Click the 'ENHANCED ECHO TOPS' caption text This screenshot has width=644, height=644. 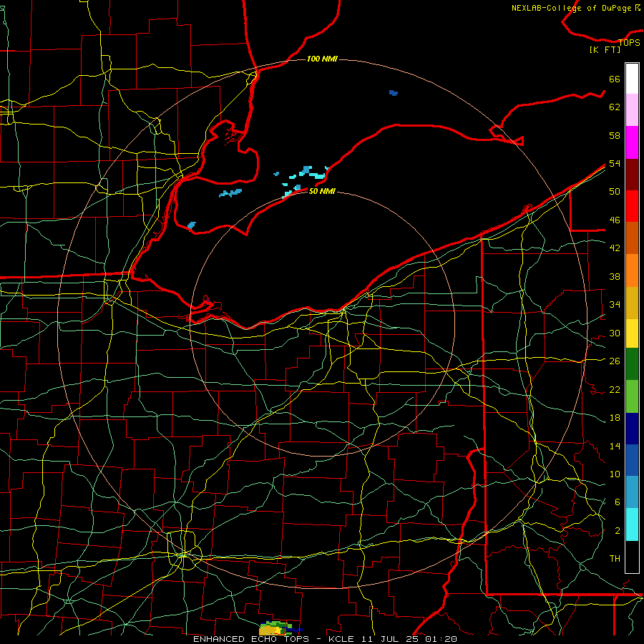click(x=251, y=639)
